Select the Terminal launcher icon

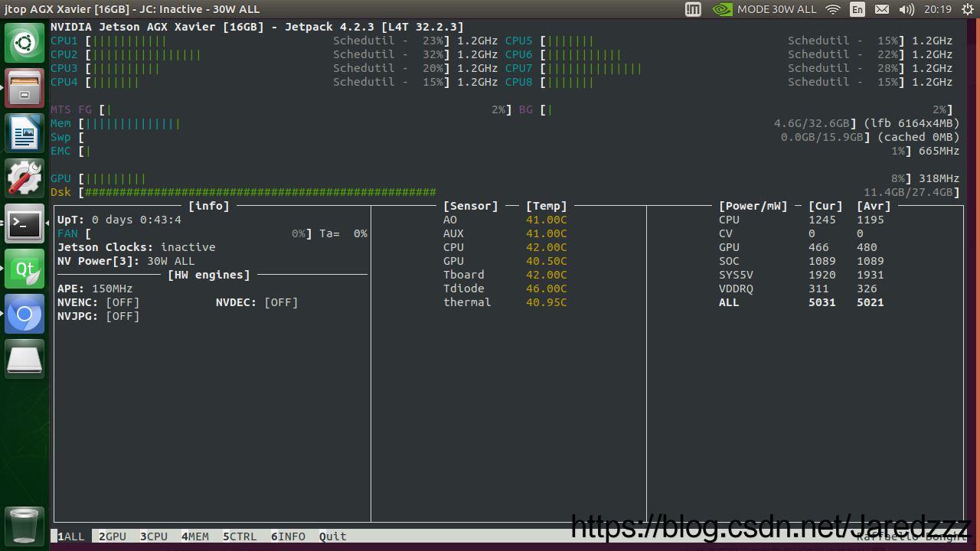click(24, 223)
